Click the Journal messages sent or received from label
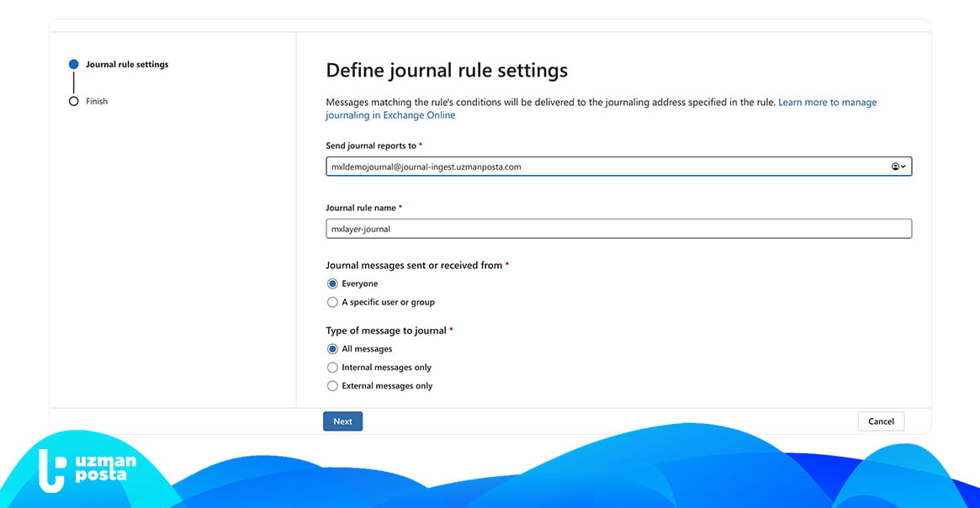The image size is (980, 508). click(414, 265)
